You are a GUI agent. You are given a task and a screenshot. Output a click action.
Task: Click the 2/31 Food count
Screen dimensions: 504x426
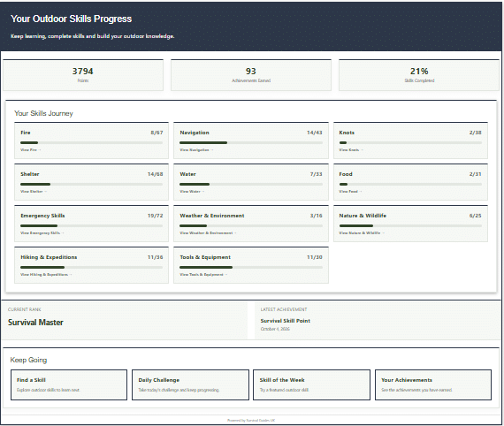476,174
